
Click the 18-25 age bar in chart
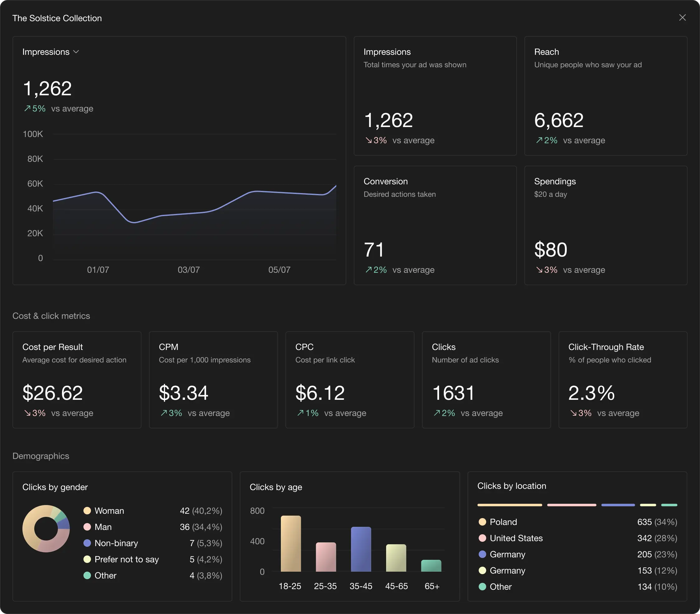pyautogui.click(x=291, y=543)
